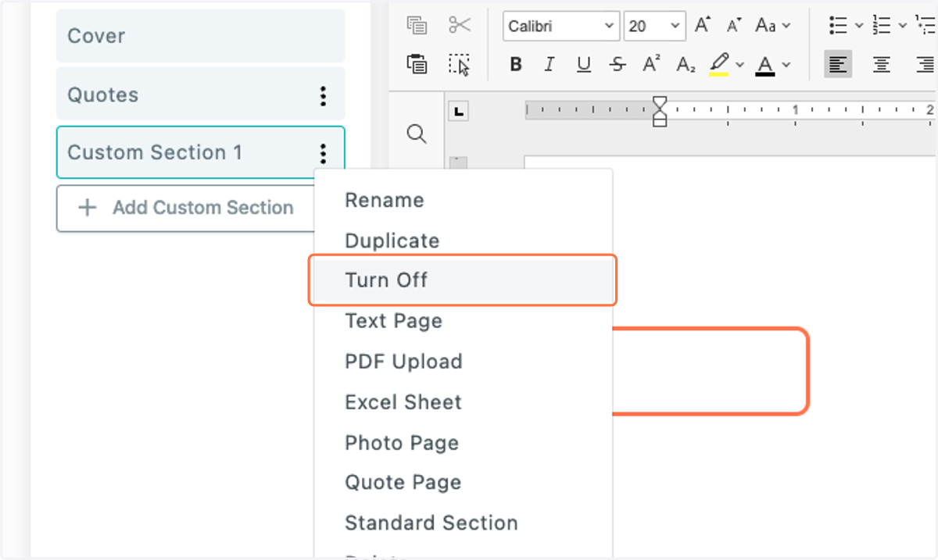Click the Copy icon in toolbar
The height and width of the screenshot is (560, 938).
click(417, 26)
